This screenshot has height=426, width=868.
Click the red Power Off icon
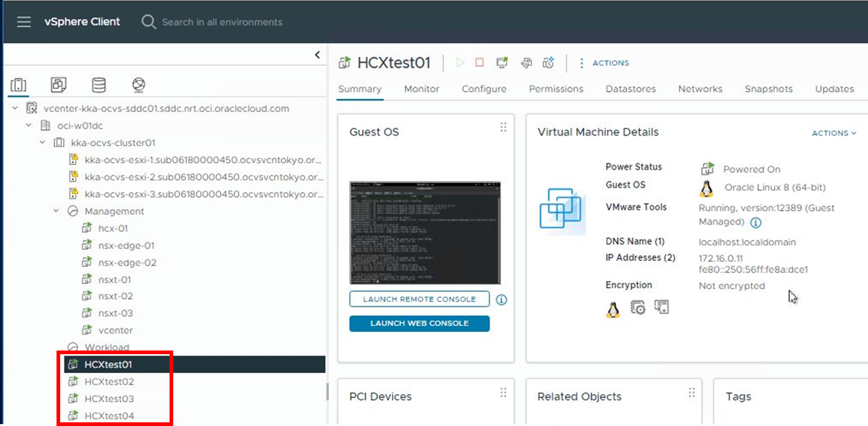(x=480, y=63)
